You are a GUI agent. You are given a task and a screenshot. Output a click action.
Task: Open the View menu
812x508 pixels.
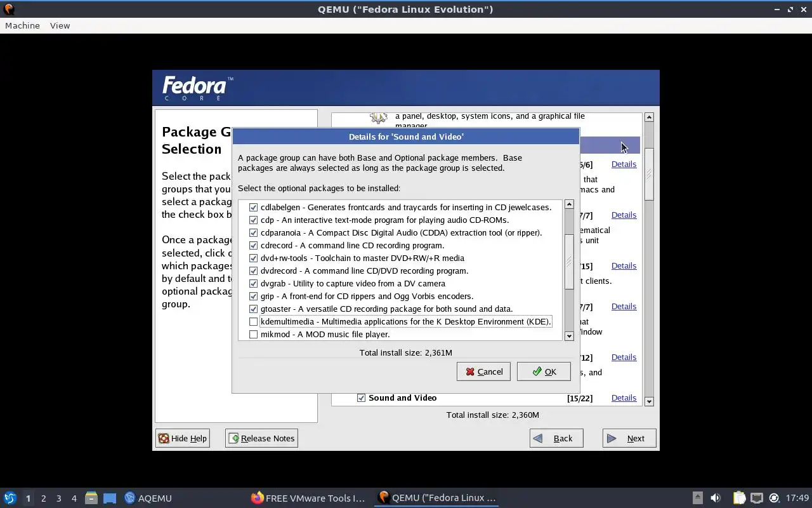pyautogui.click(x=60, y=25)
